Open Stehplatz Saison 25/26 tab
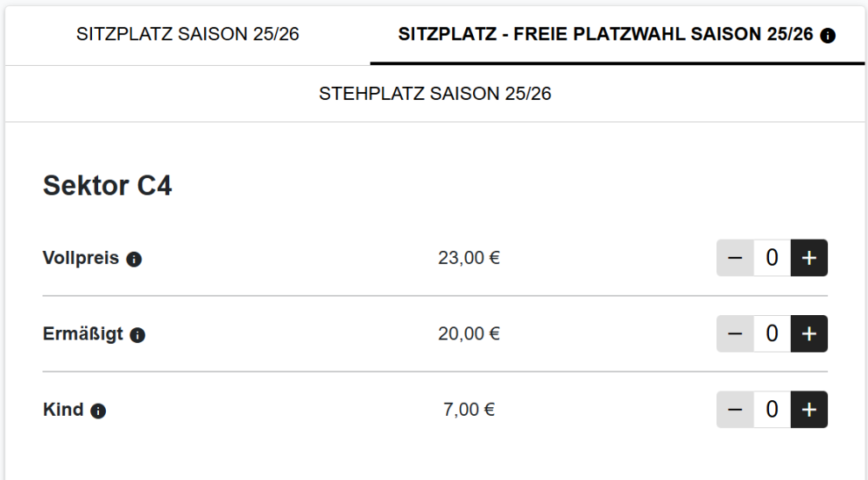The image size is (868, 480). tap(435, 94)
